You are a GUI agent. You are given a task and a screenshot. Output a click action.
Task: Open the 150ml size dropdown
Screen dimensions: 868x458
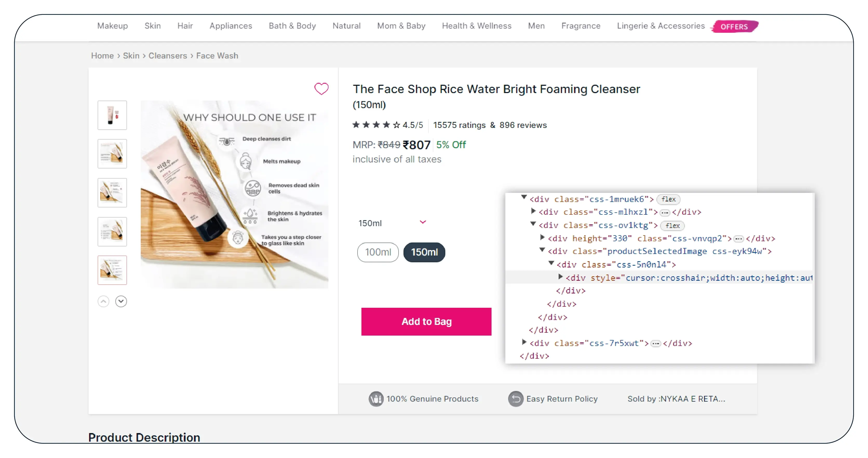point(392,223)
